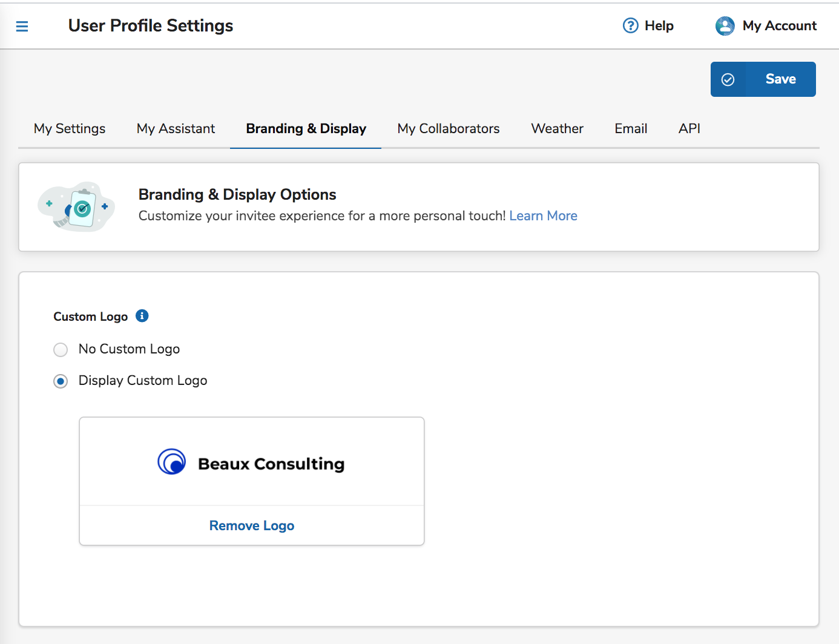Click the checkmark icon on Save button
This screenshot has width=839, height=644.
click(728, 79)
